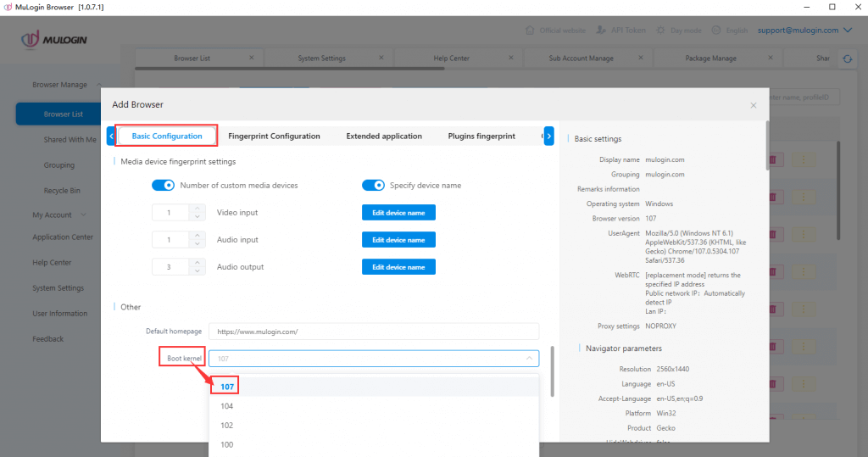The width and height of the screenshot is (868, 457).
Task: Choose kernel 107 from dropdown list
Action: tap(374, 387)
